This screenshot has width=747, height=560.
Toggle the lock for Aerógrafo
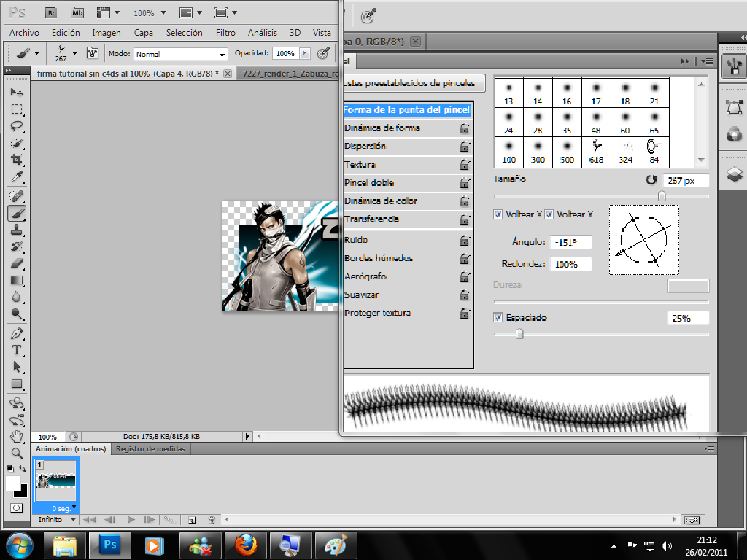click(x=465, y=276)
